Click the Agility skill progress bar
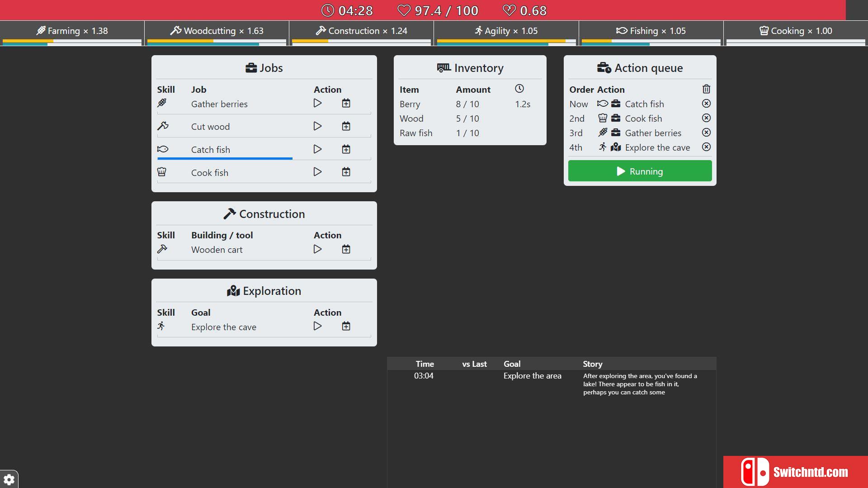868x488 pixels. (x=506, y=43)
